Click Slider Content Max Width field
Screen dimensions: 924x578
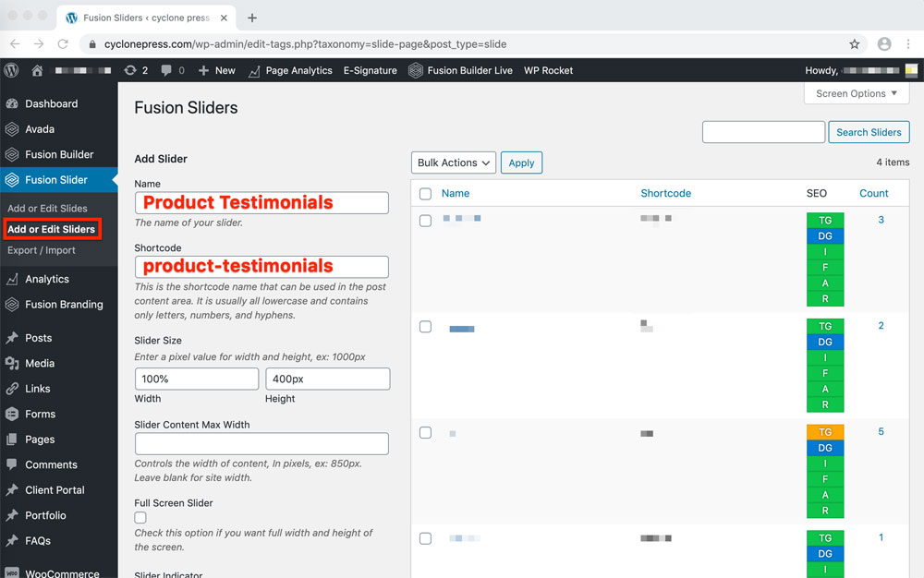261,444
